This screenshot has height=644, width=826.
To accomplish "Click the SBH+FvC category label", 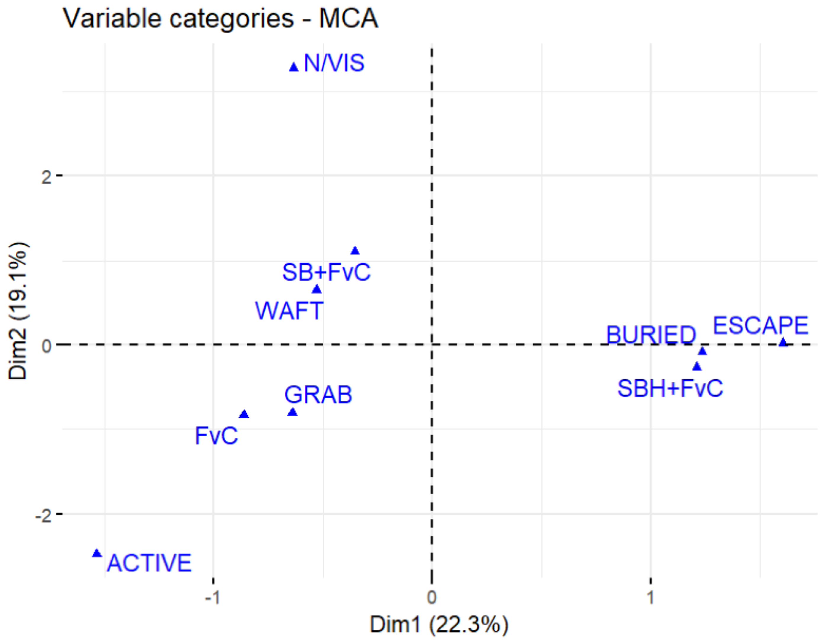I will click(x=670, y=389).
